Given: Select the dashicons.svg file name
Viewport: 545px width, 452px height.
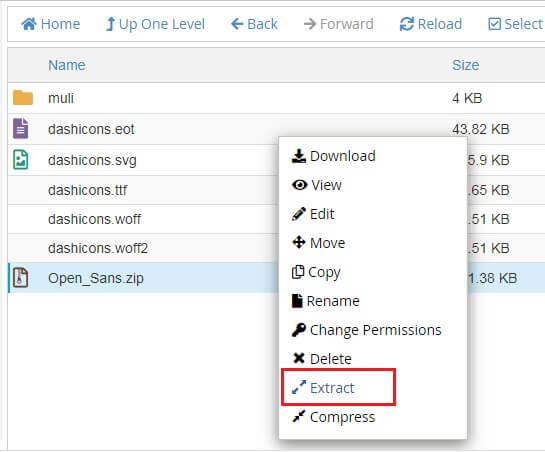Looking at the screenshot, I should (92, 160).
